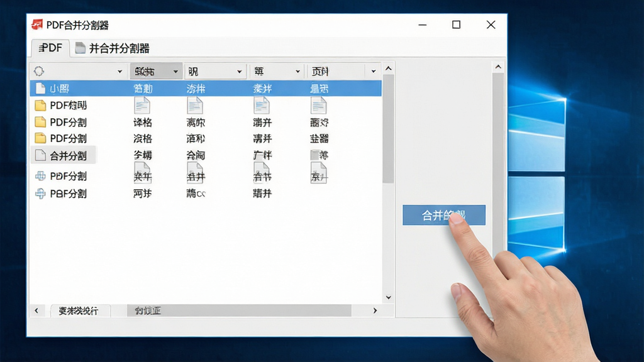Select the 合并分割 entry in the file list
Screen dimensions: 644x362
pyautogui.click(x=64, y=155)
